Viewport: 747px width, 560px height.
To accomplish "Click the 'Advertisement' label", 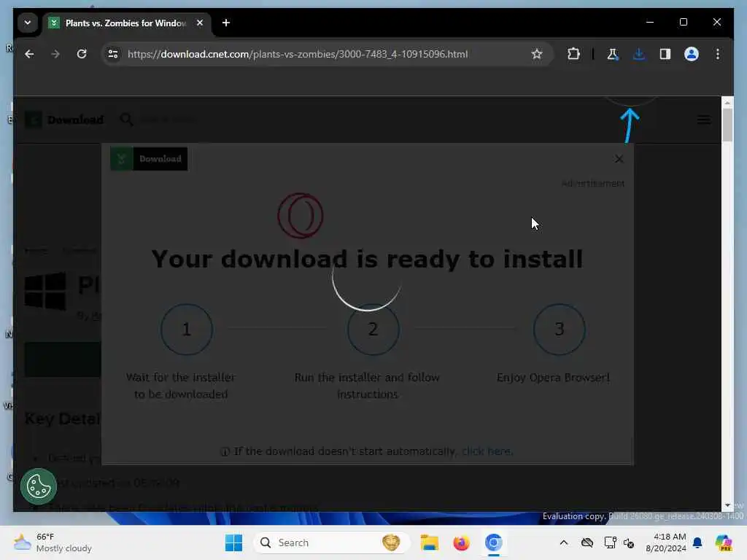I will 592,183.
